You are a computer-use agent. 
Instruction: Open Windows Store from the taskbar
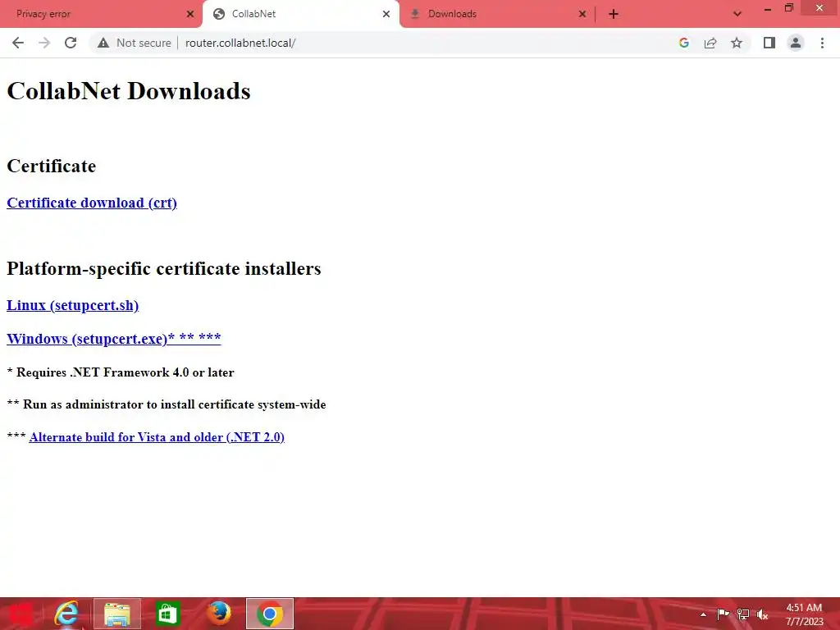pos(167,614)
